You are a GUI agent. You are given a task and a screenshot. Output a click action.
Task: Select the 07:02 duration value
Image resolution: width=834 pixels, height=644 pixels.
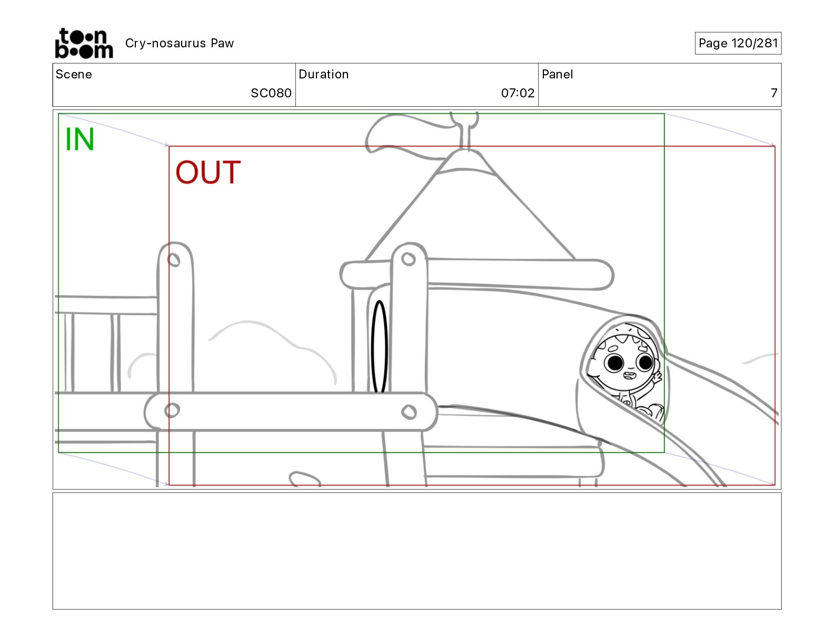[518, 93]
